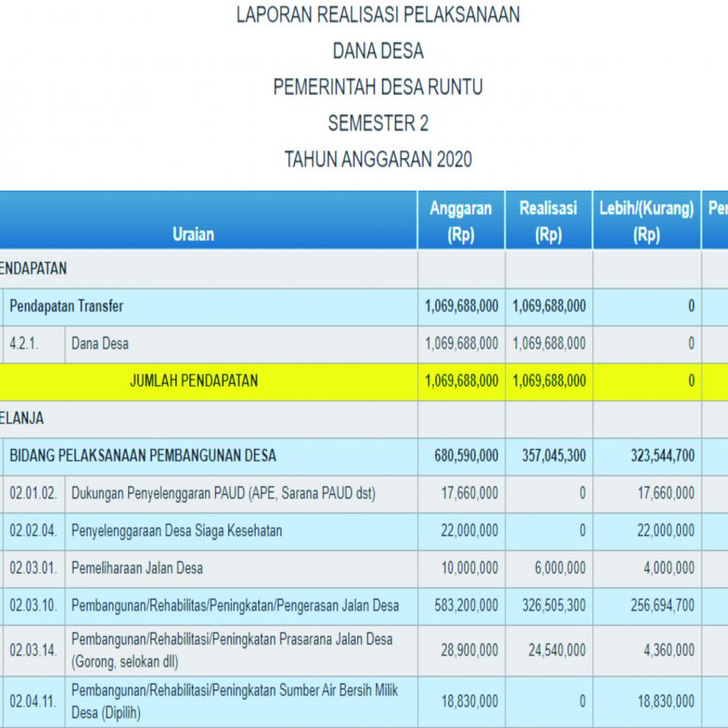Click activity code "02.03.10."

tap(33, 606)
